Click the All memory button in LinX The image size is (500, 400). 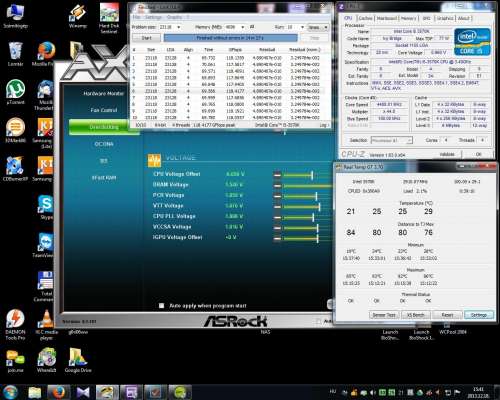click(252, 27)
